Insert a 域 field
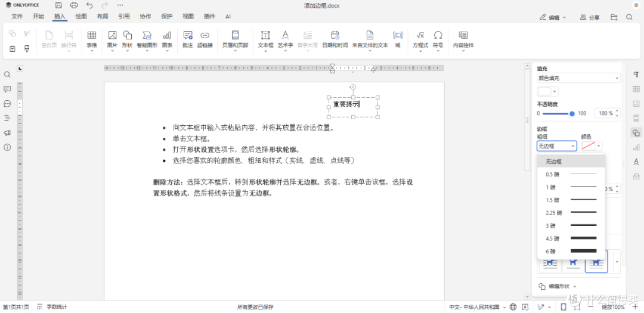 pyautogui.click(x=398, y=39)
